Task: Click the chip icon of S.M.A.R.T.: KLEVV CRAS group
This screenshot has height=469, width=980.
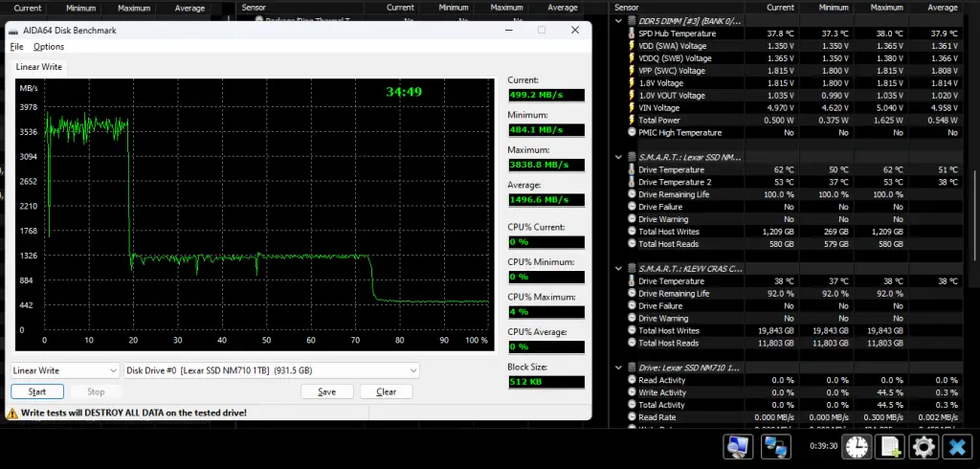Action: (632, 268)
